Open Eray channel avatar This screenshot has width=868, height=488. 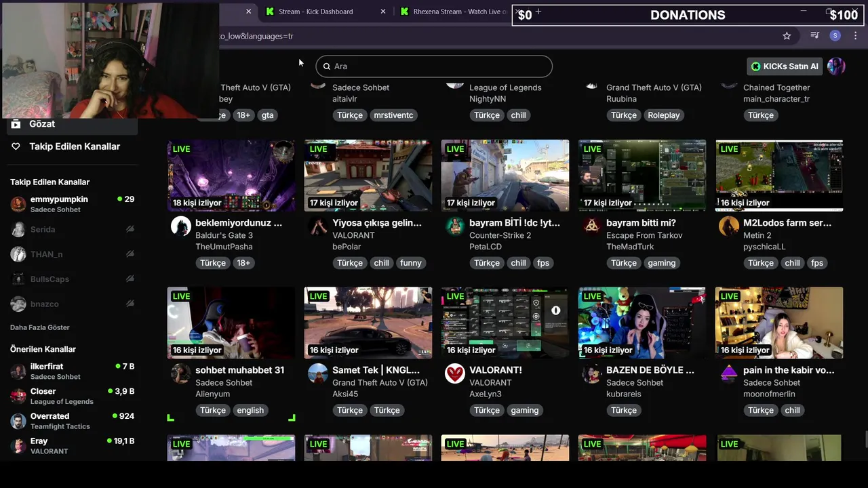pos(18,445)
